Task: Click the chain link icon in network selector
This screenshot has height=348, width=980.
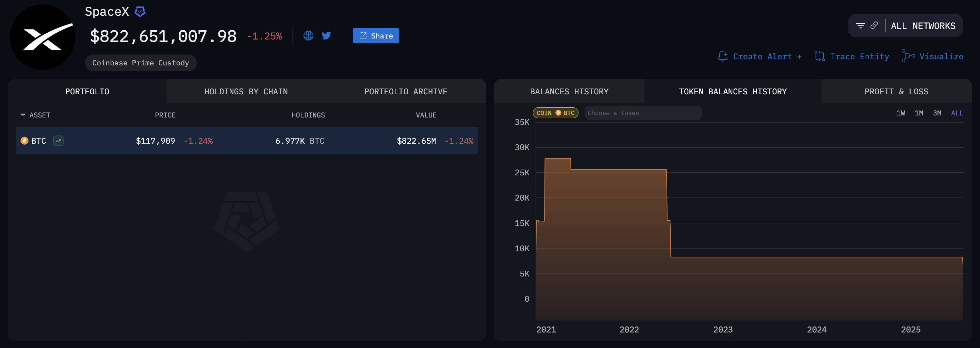Action: pyautogui.click(x=874, y=26)
